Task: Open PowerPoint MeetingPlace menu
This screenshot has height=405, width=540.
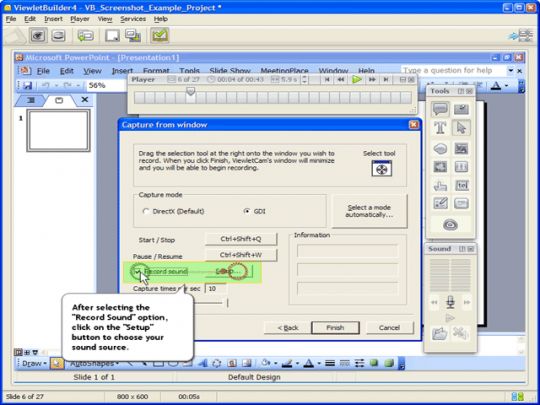Action: click(x=284, y=71)
